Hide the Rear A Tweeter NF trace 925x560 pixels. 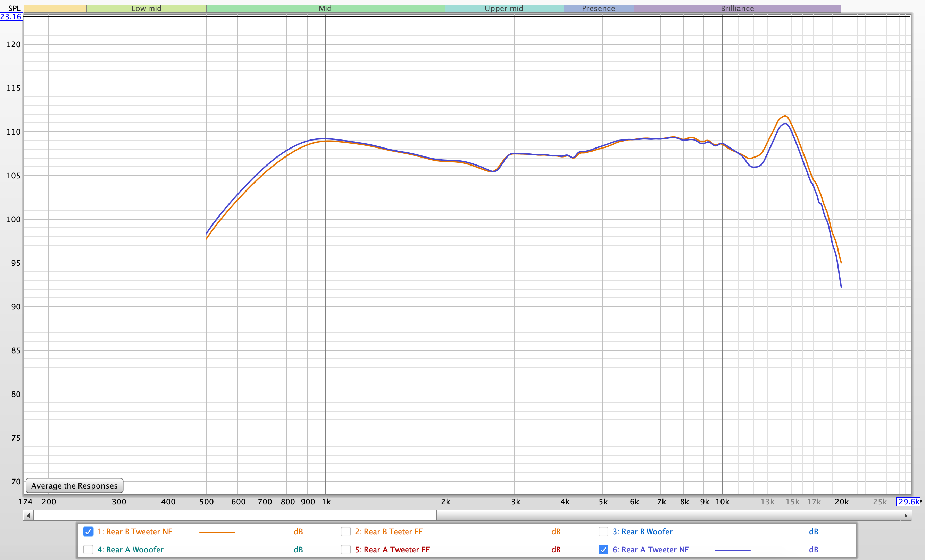(x=603, y=550)
